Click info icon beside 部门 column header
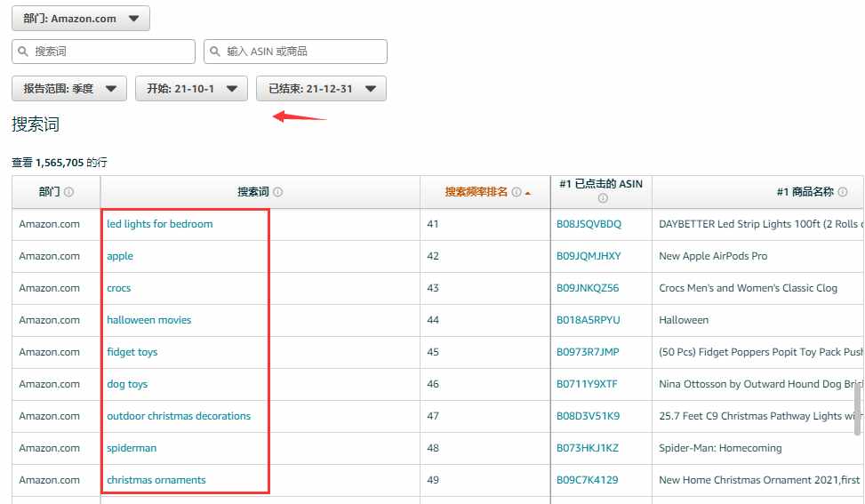Image resolution: width=865 pixels, height=504 pixels. click(69, 192)
